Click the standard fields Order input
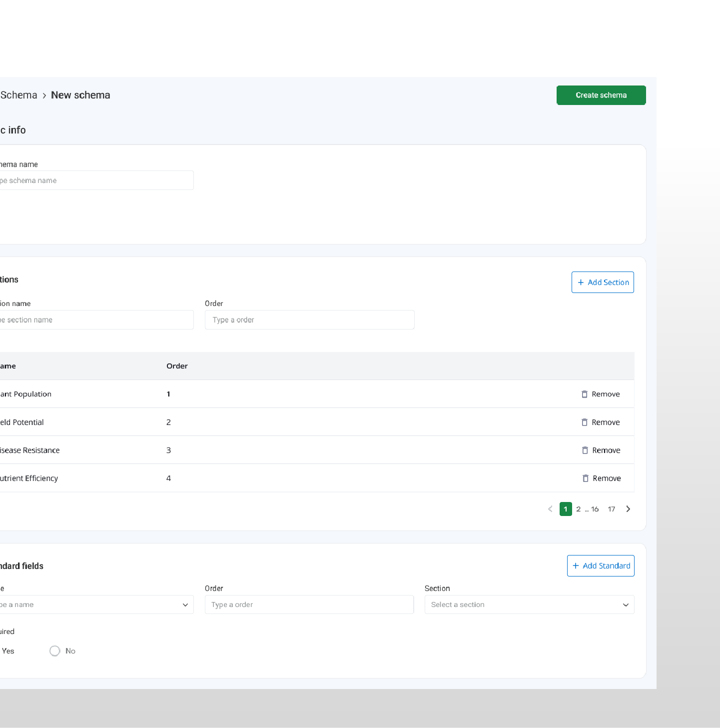Viewport: 720px width, 728px height. pos(309,604)
